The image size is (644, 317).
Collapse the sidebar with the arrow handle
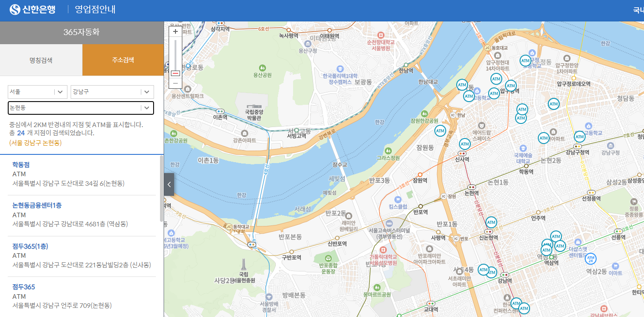(x=169, y=184)
